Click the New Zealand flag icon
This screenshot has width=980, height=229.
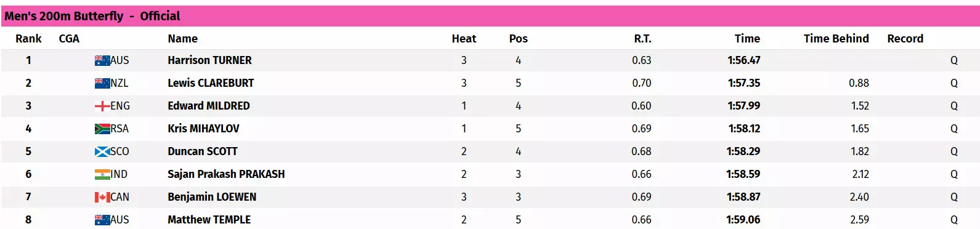point(102,83)
